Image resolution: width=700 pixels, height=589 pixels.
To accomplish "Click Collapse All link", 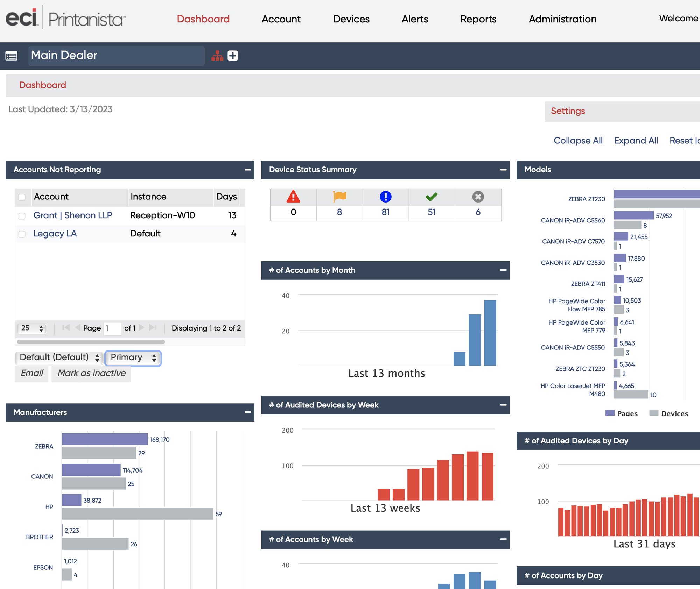I will click(x=578, y=140).
